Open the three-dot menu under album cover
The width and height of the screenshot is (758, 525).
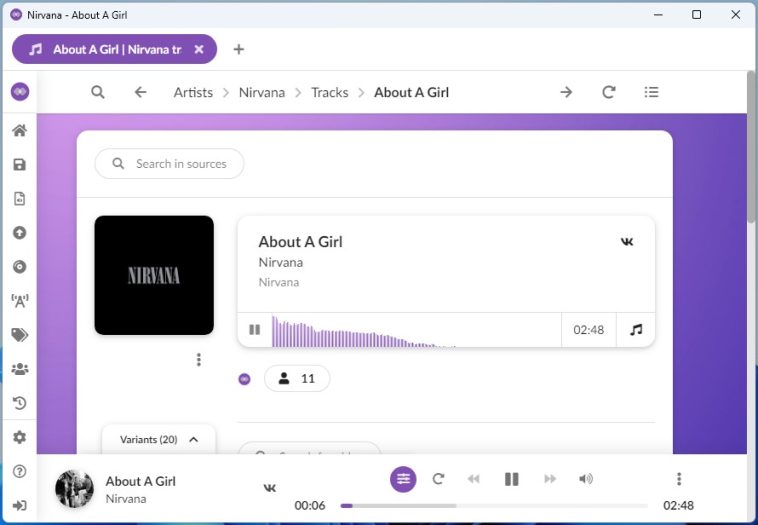click(x=199, y=360)
